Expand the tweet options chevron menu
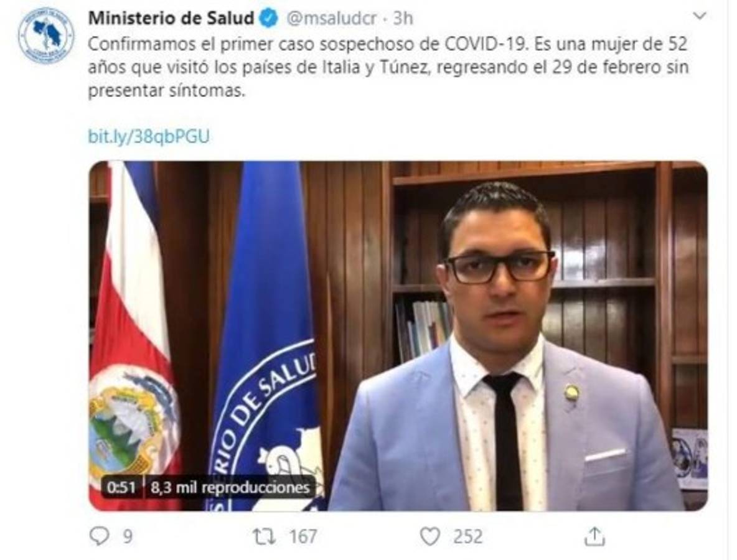737x560 pixels. point(700,16)
